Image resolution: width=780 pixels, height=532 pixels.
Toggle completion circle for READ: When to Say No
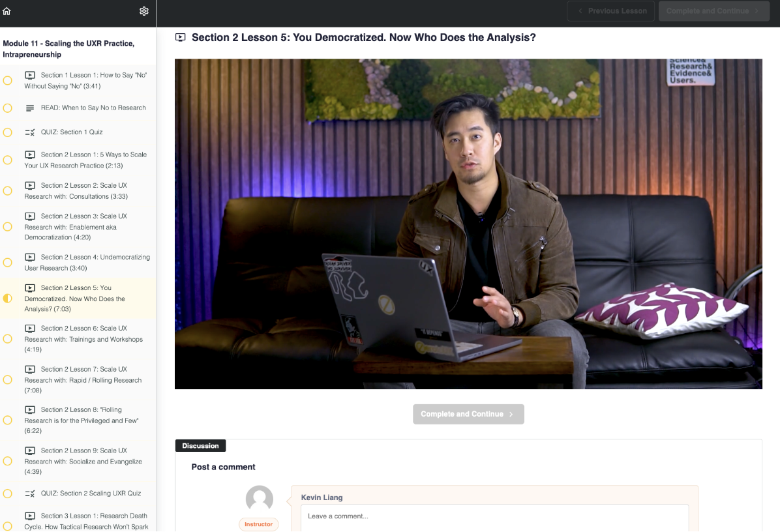7,108
